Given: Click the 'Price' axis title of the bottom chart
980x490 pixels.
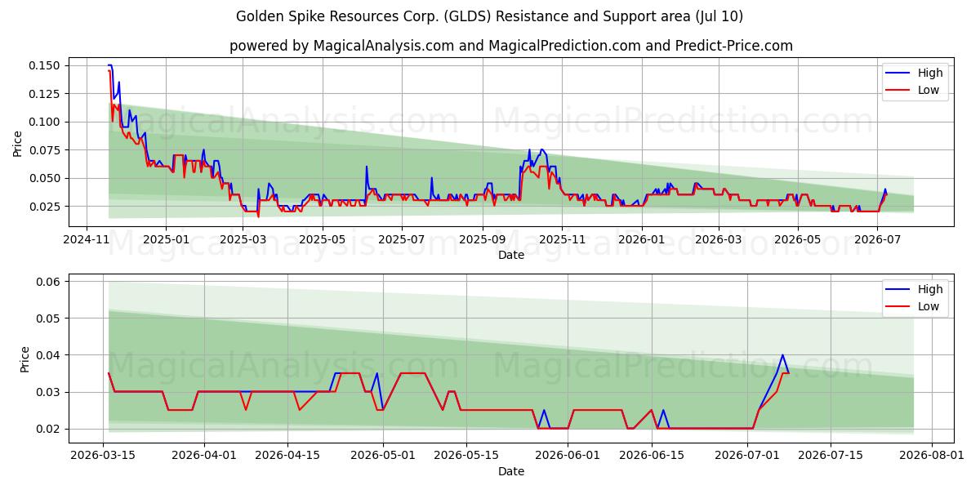Looking at the screenshot, I should [25, 359].
